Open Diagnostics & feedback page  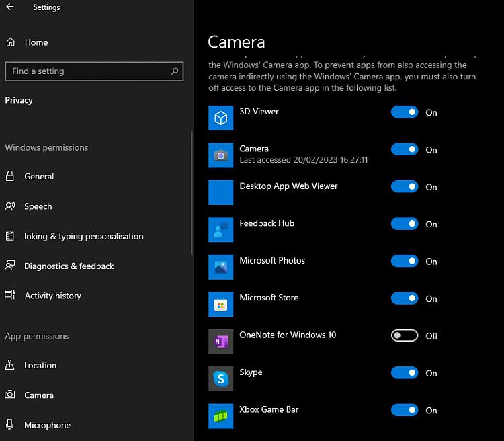pos(69,266)
